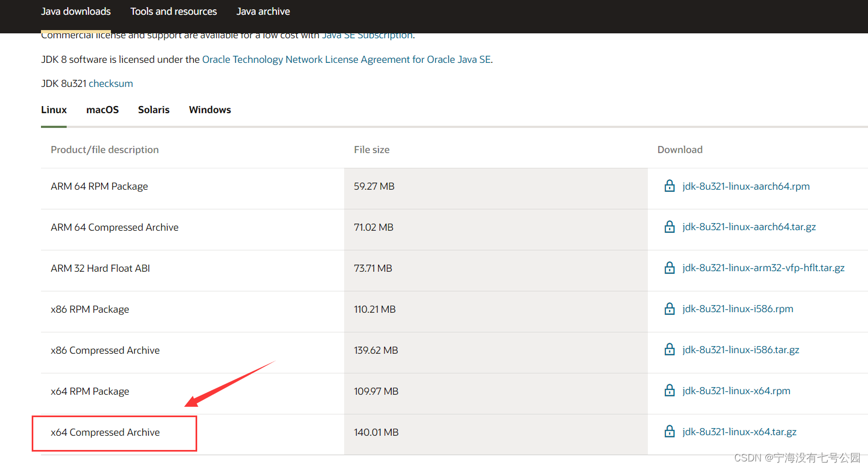This screenshot has height=468, width=868.
Task: Download jdk-8u321-linux-arm32-vfp-hflt.tar.gz
Action: [x=764, y=268]
